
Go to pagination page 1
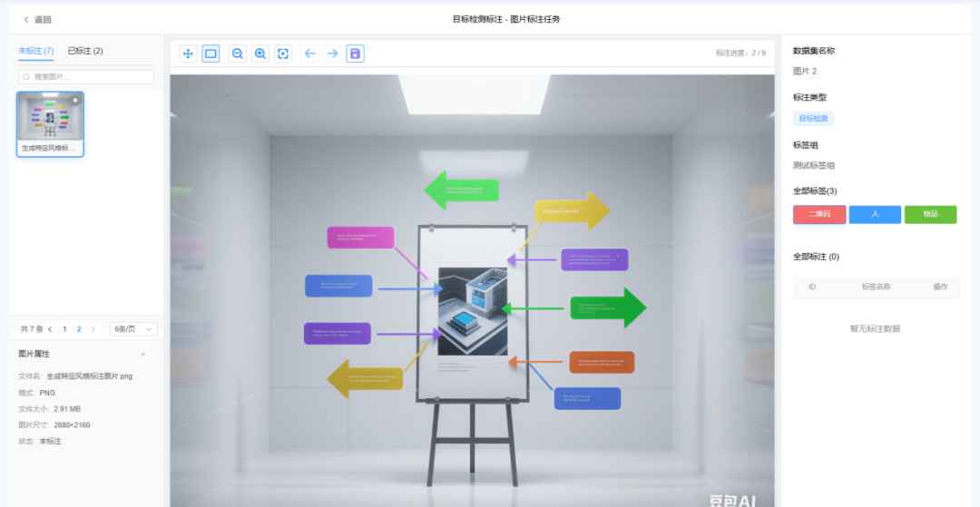[x=64, y=329]
